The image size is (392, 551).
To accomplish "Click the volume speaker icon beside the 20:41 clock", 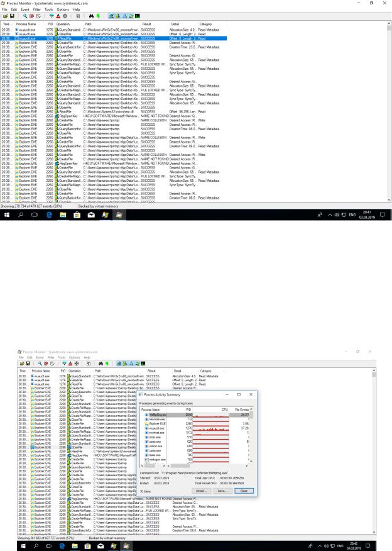I will tap(337, 214).
